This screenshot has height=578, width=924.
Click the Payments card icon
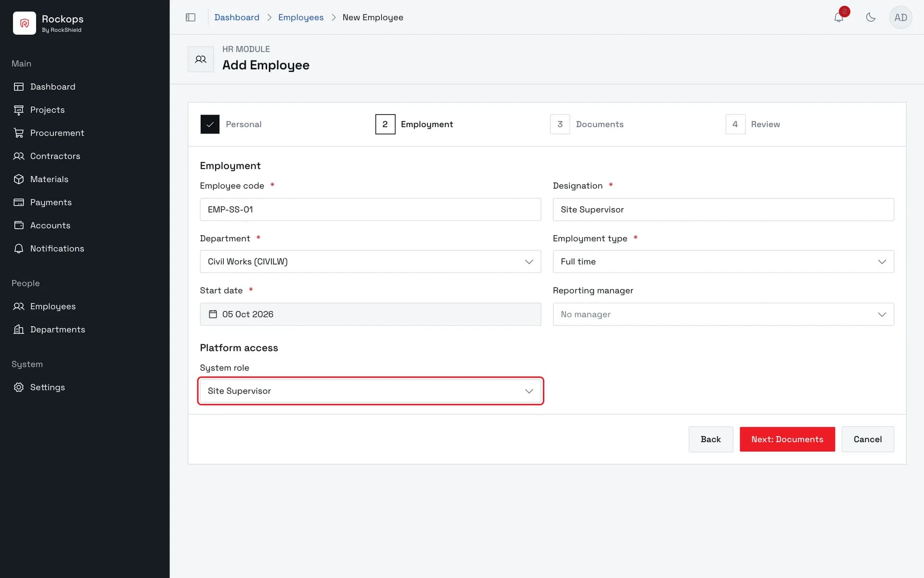[x=19, y=202]
